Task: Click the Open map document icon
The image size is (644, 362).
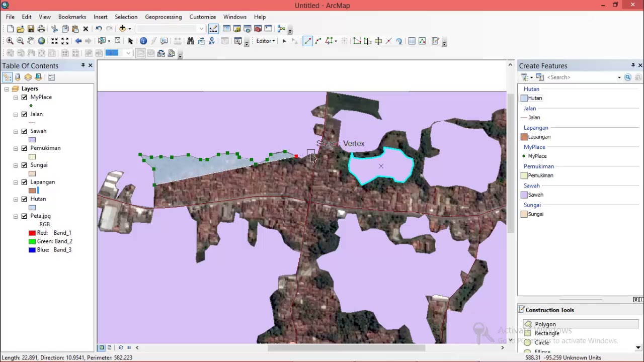Action: (20, 29)
